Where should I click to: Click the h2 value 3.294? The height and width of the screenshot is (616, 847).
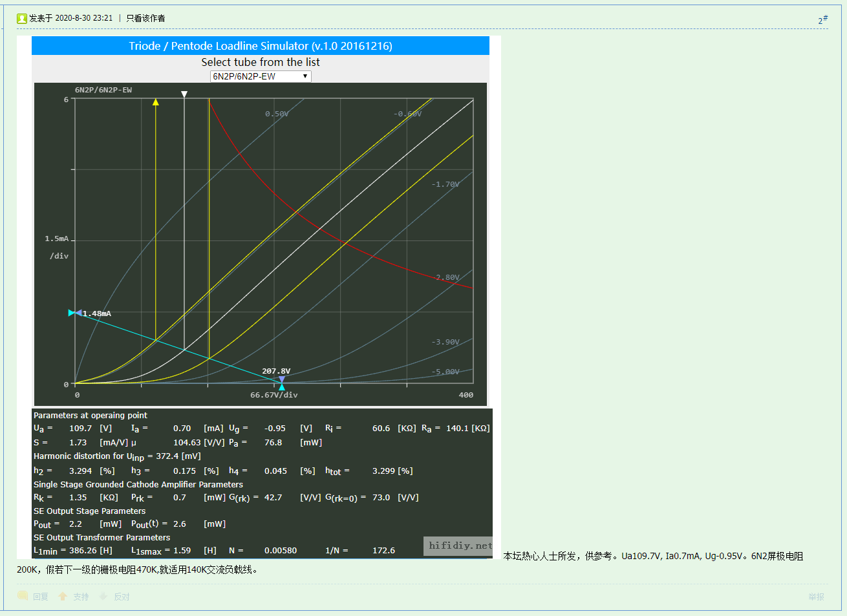(81, 471)
